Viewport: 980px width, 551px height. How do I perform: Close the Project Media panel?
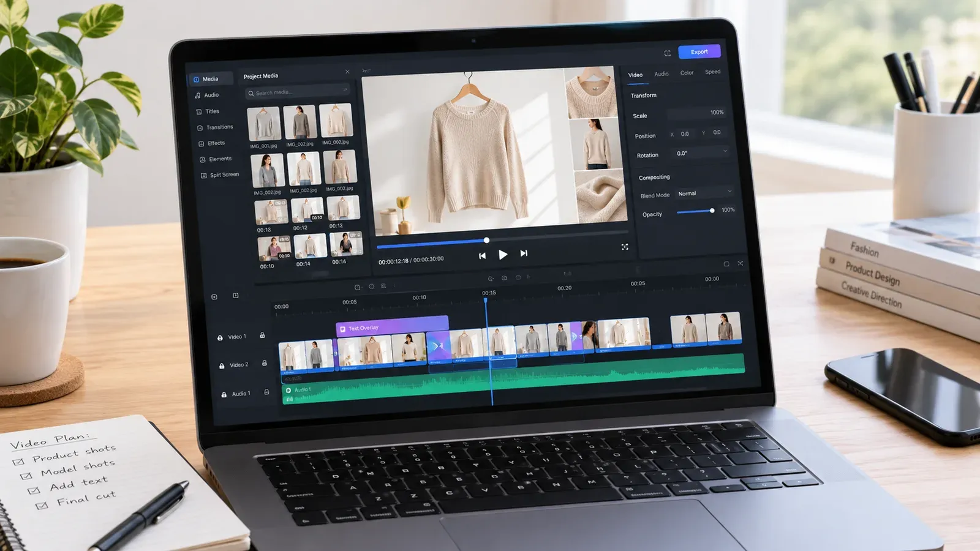347,72
